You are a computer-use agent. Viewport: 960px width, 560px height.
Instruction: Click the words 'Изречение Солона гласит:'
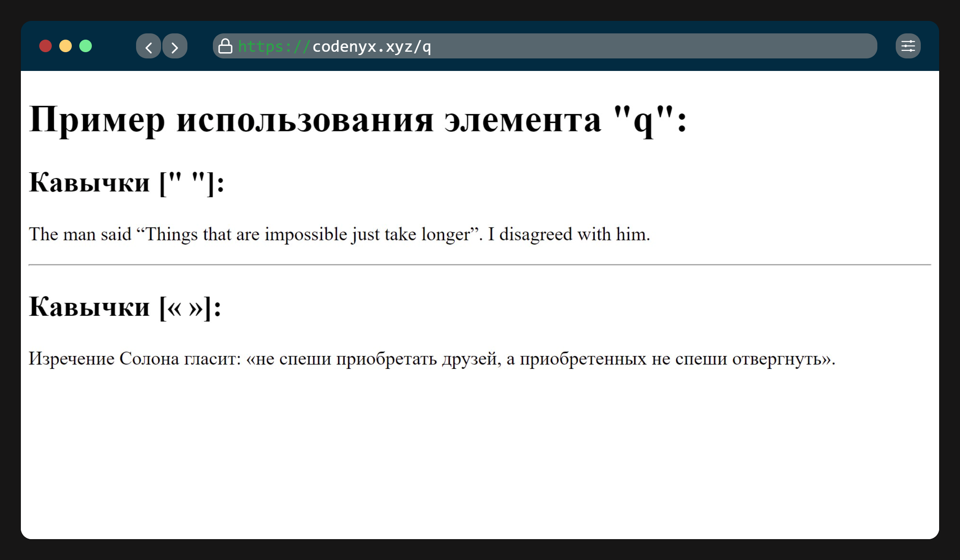point(134,358)
